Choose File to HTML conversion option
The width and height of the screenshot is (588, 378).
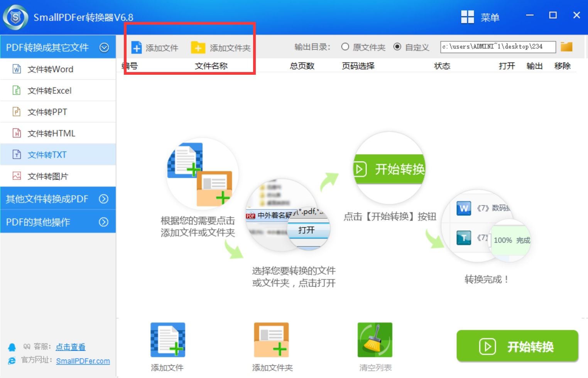[x=51, y=134]
